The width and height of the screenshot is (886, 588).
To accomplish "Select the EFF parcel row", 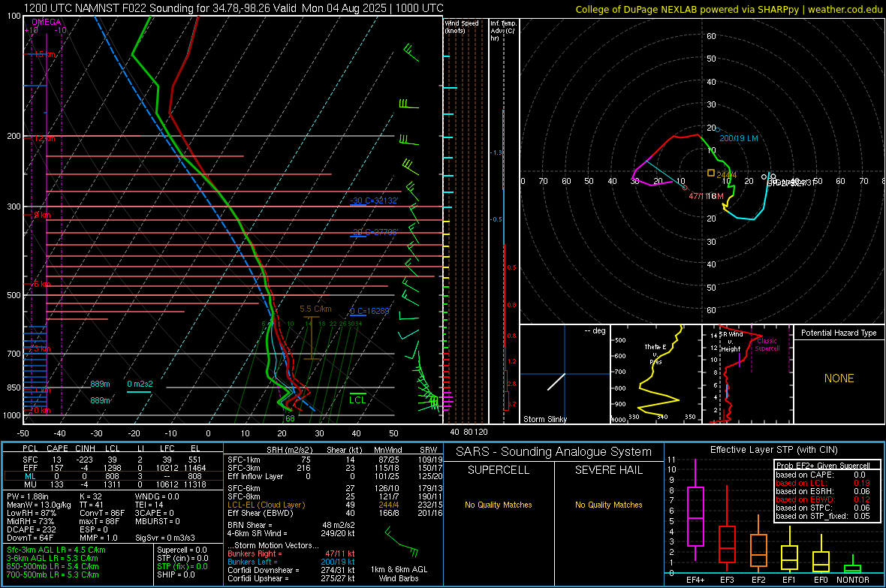I will [x=113, y=468].
